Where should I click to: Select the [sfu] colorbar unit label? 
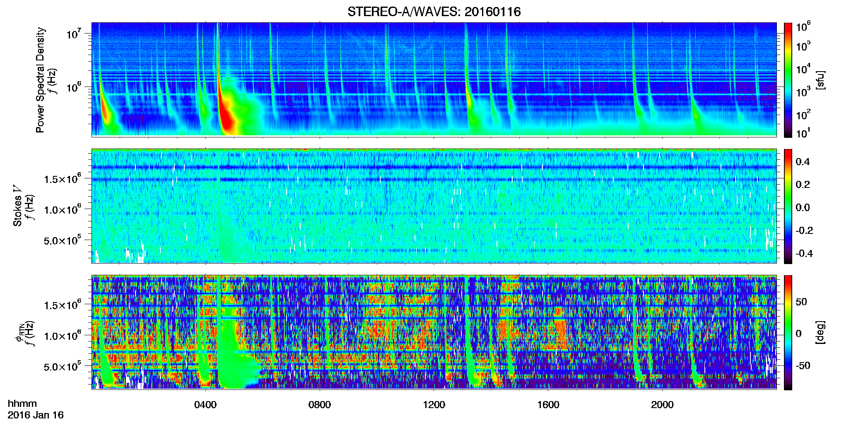pos(821,80)
